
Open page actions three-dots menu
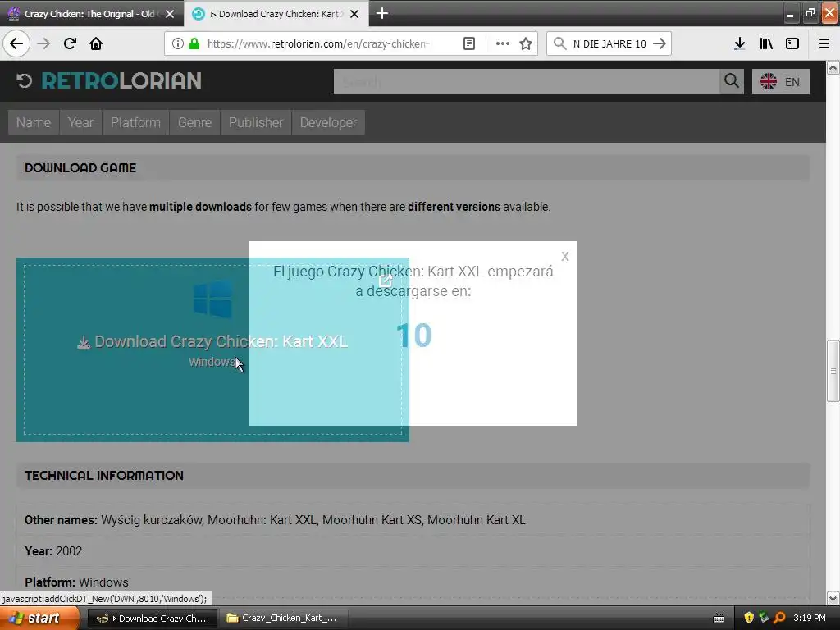503,43
